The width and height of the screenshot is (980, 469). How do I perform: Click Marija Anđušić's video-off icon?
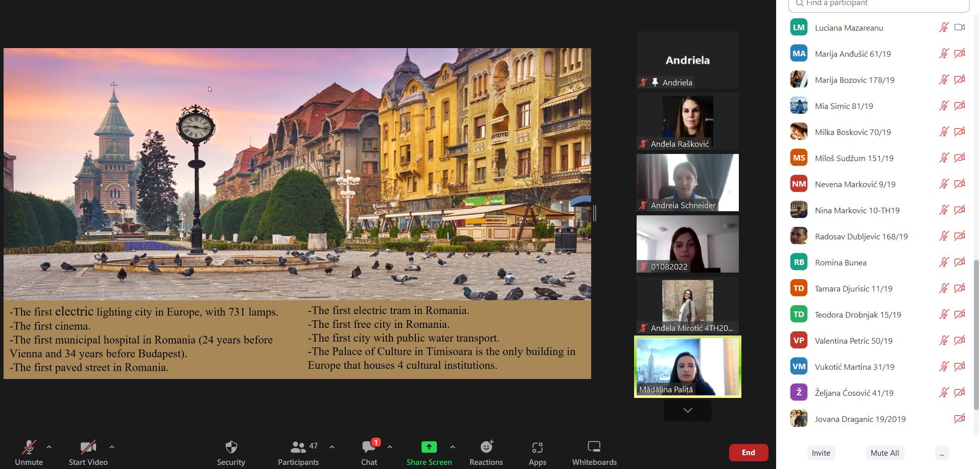tap(960, 53)
